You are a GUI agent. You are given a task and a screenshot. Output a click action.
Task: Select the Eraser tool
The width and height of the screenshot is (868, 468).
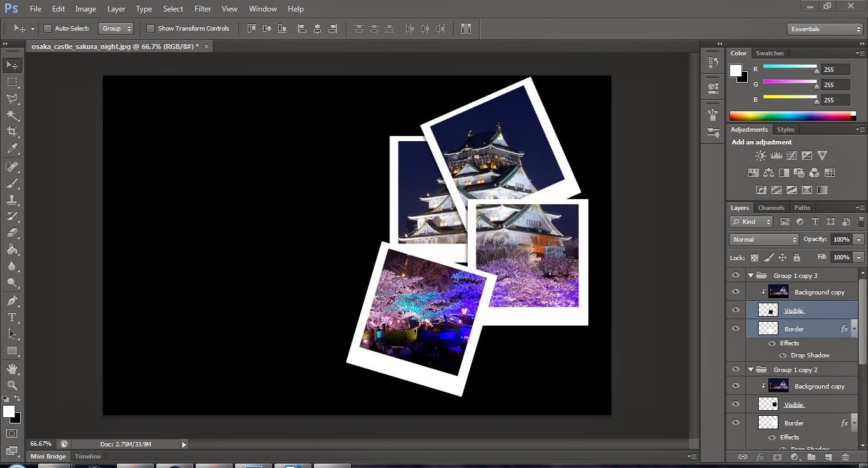click(x=12, y=233)
